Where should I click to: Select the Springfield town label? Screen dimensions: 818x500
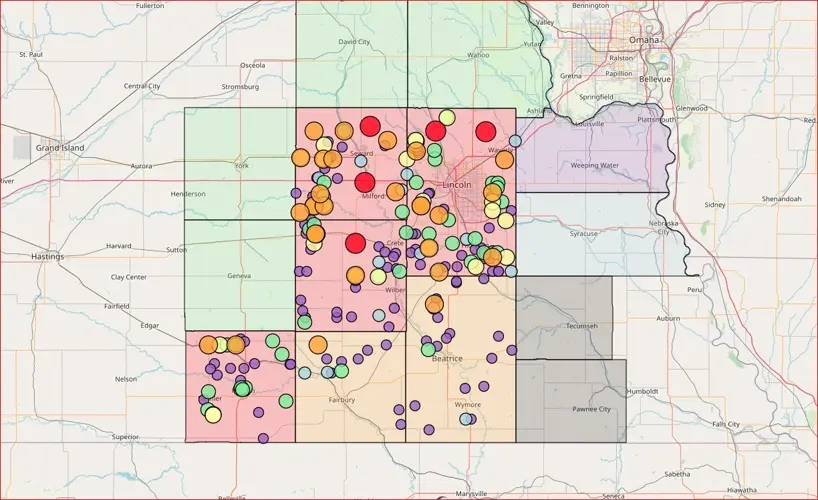point(596,97)
